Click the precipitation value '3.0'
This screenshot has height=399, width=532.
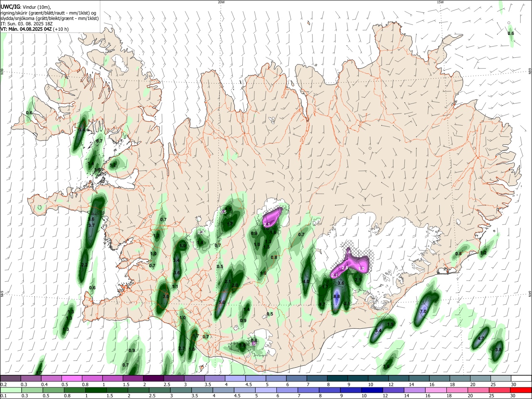click(166, 296)
